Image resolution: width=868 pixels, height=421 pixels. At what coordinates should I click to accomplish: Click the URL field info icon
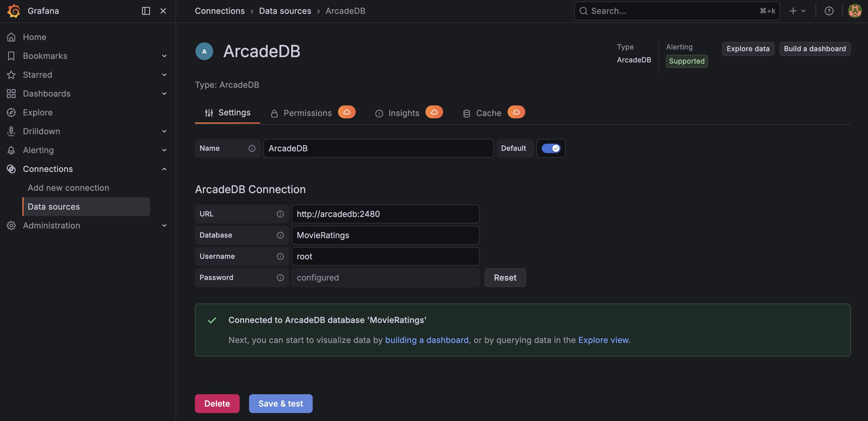point(280,214)
